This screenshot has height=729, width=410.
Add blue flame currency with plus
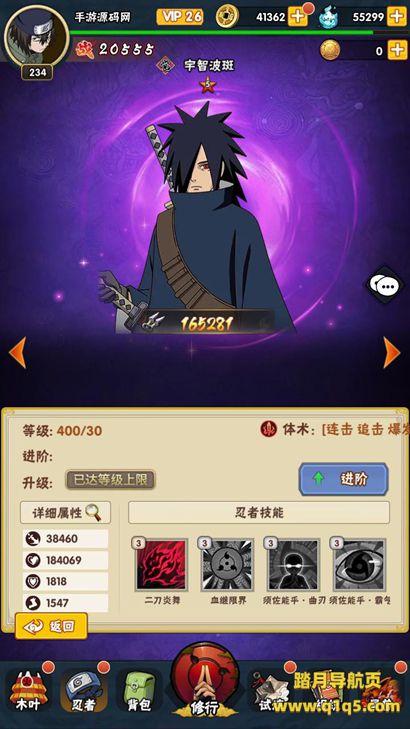[397, 17]
